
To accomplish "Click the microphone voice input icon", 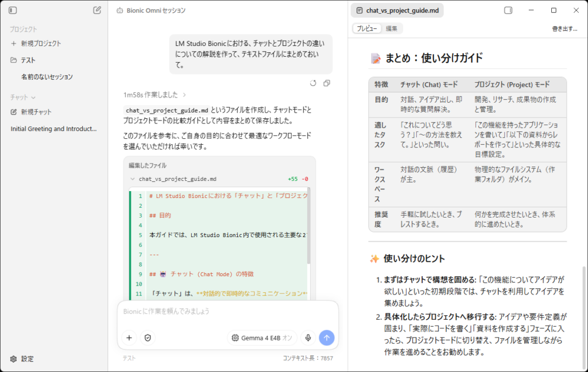I will [308, 338].
